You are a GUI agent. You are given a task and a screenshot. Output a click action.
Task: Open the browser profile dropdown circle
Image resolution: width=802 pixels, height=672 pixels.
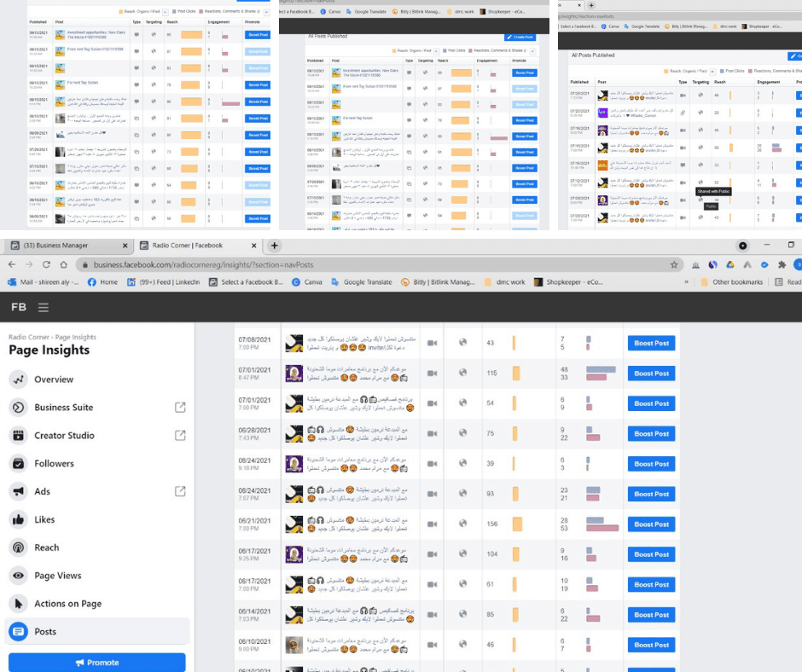pos(742,246)
